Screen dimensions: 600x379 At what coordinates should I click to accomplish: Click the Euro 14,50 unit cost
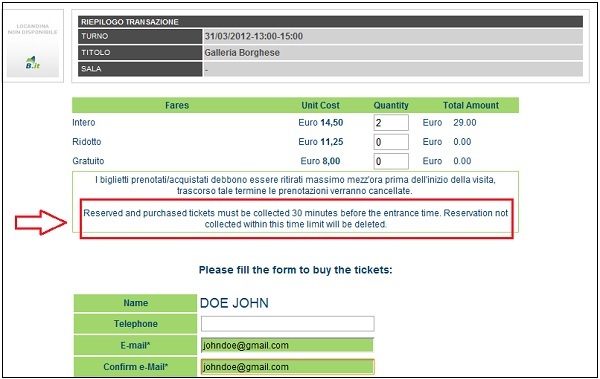click(x=321, y=123)
